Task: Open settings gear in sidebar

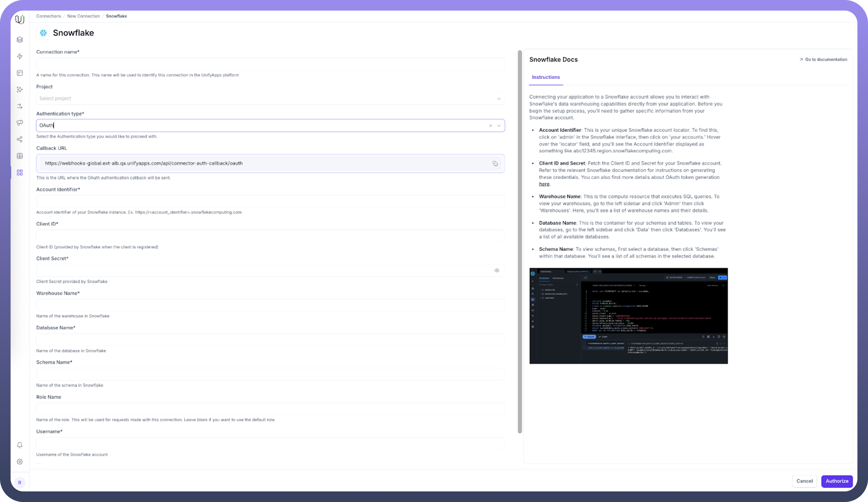Action: pyautogui.click(x=20, y=461)
